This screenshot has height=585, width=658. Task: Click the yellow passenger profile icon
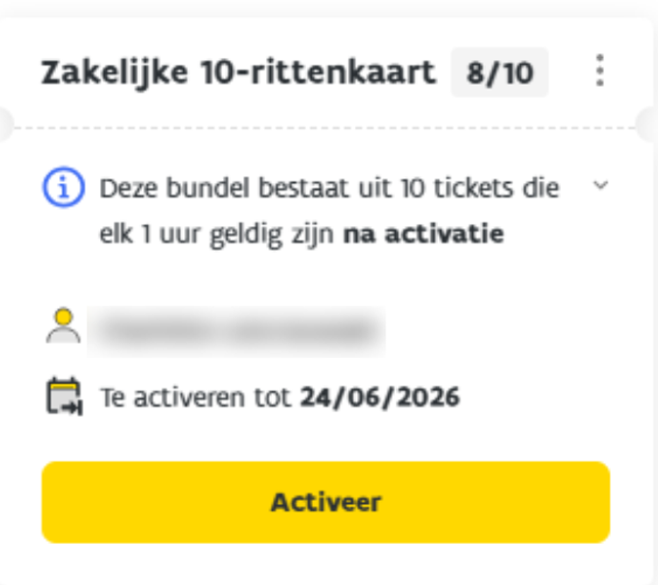(63, 326)
